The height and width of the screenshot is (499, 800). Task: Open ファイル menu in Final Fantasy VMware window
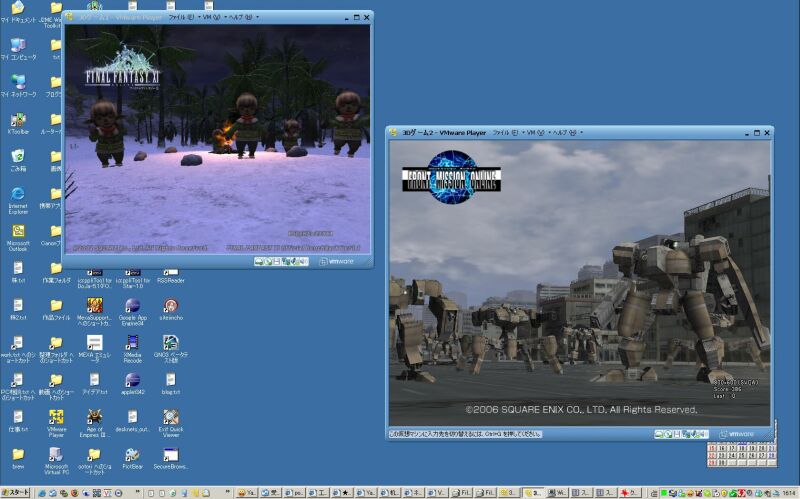tap(181, 17)
